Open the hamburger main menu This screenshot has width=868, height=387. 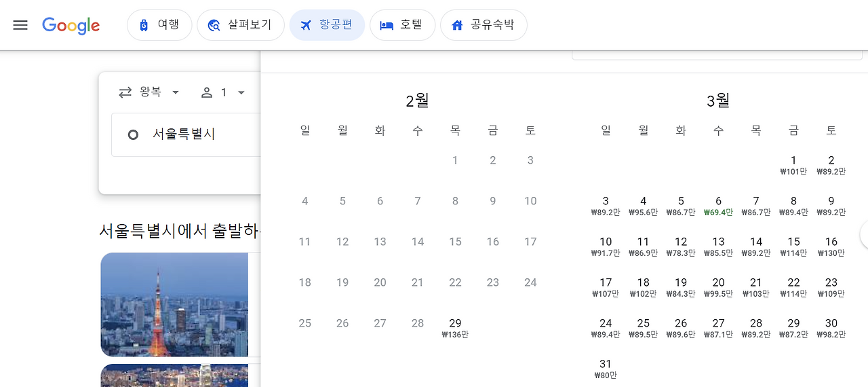pyautogui.click(x=20, y=25)
